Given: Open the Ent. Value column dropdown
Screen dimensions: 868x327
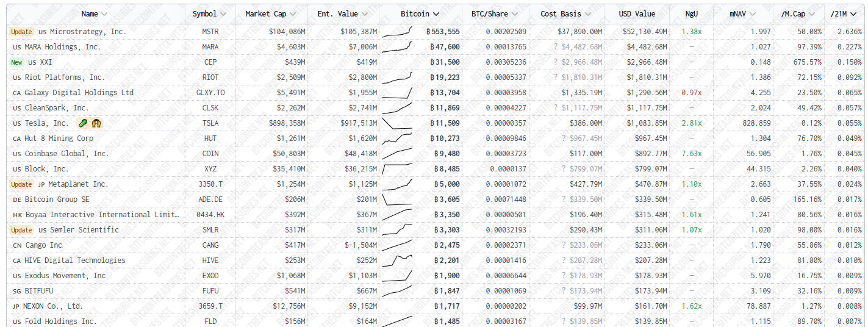Looking at the screenshot, I should [x=365, y=14].
